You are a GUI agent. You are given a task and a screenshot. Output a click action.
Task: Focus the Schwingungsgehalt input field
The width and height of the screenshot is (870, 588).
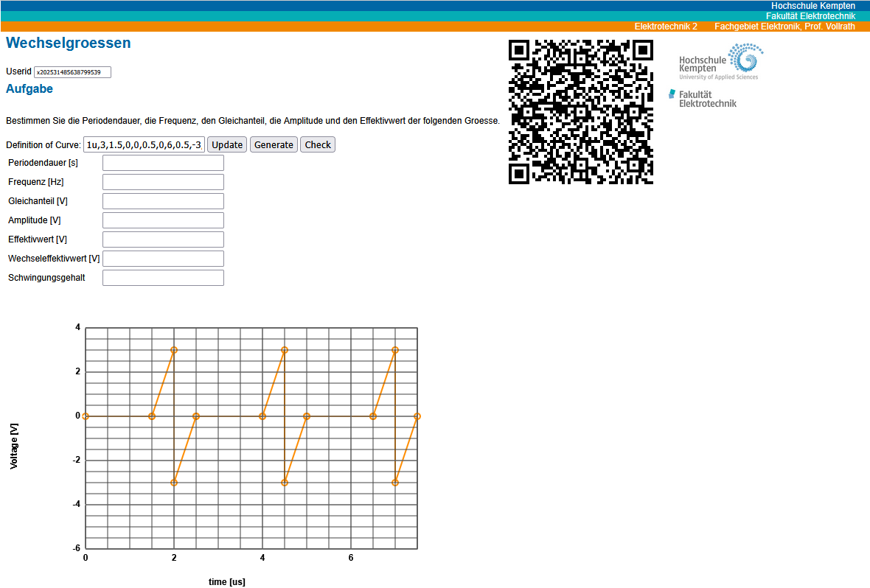[163, 278]
